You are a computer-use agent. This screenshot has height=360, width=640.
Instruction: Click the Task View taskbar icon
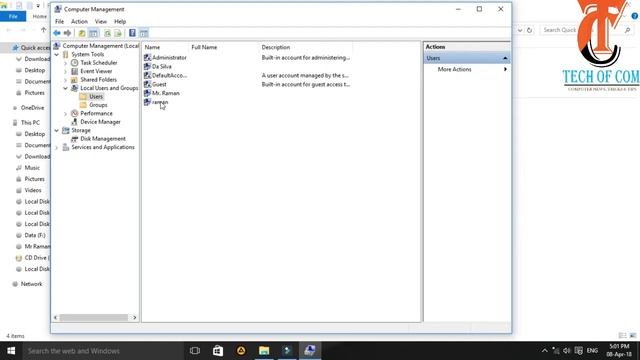pos(195,351)
